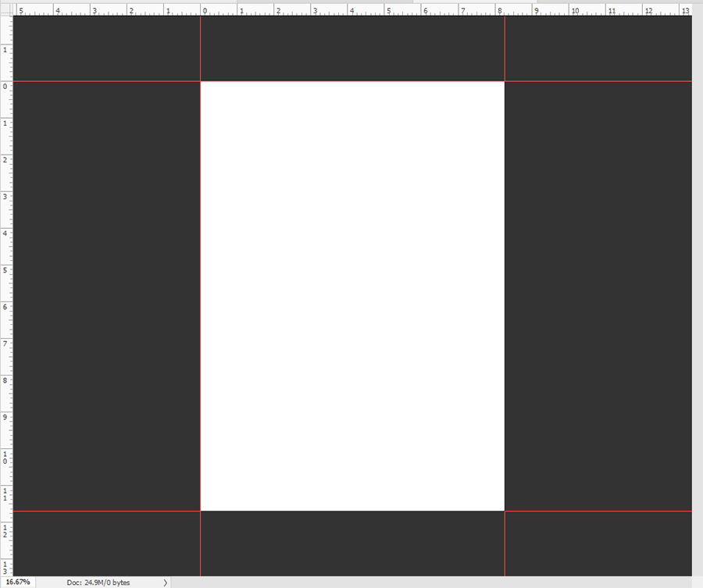Click the pasteboard below the canvas bottom edge
The height and width of the screenshot is (588, 703).
pos(352,543)
